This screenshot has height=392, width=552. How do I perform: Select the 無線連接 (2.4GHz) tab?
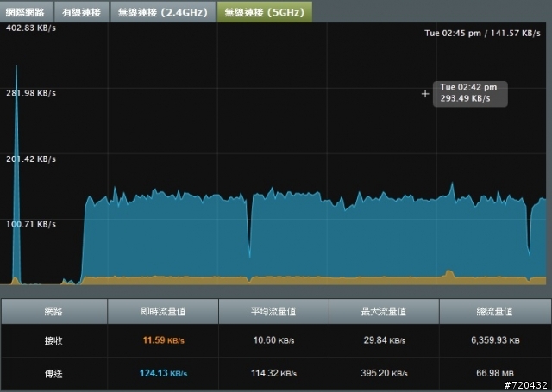[163, 12]
